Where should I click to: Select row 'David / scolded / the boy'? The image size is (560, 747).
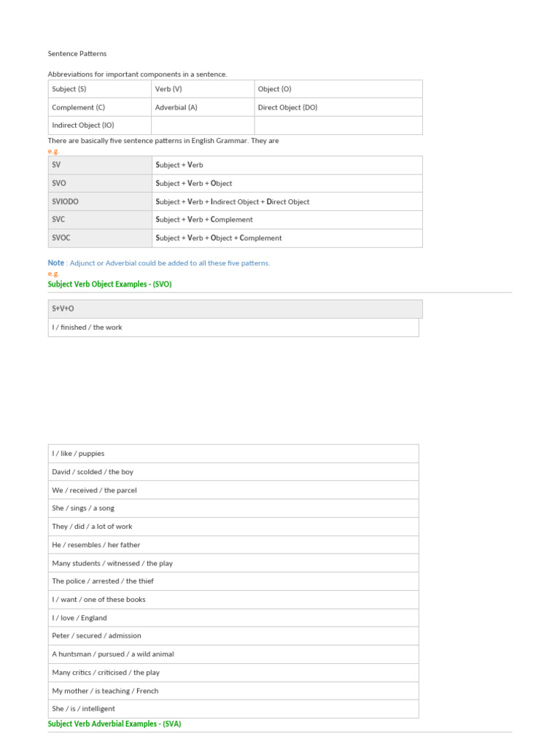233,472
